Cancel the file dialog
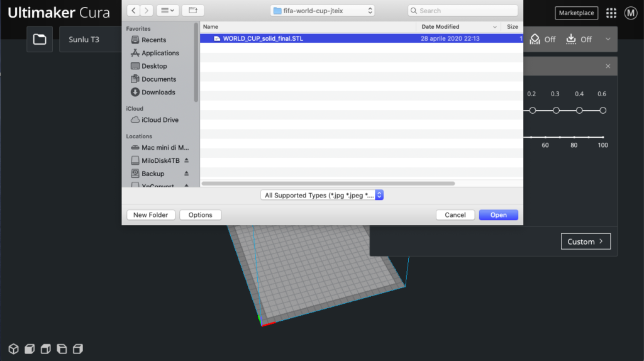 pyautogui.click(x=455, y=215)
